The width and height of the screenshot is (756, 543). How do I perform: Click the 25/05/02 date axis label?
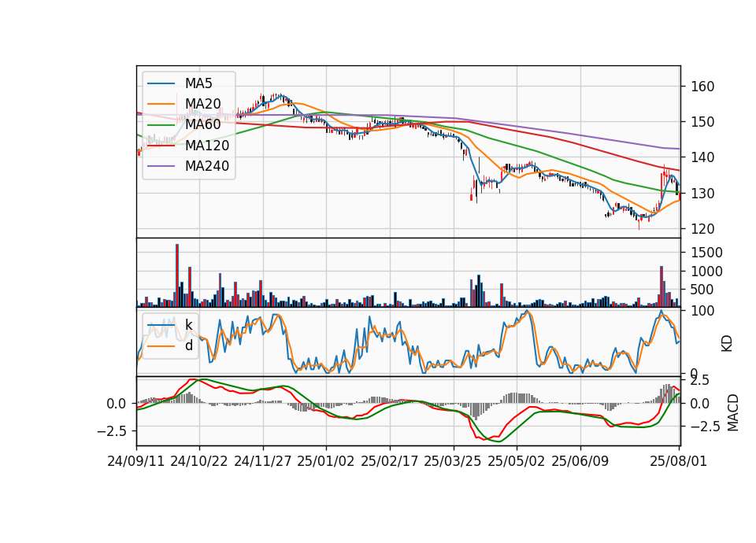pyautogui.click(x=517, y=461)
